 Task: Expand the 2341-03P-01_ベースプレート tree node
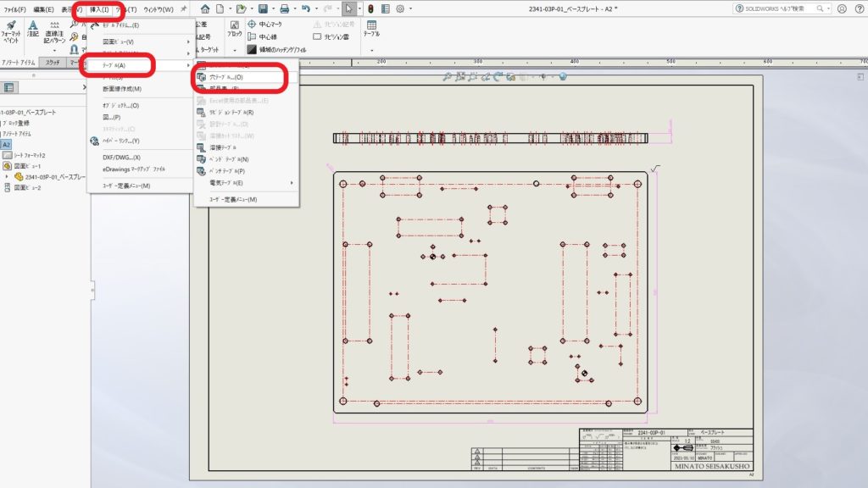pos(8,177)
